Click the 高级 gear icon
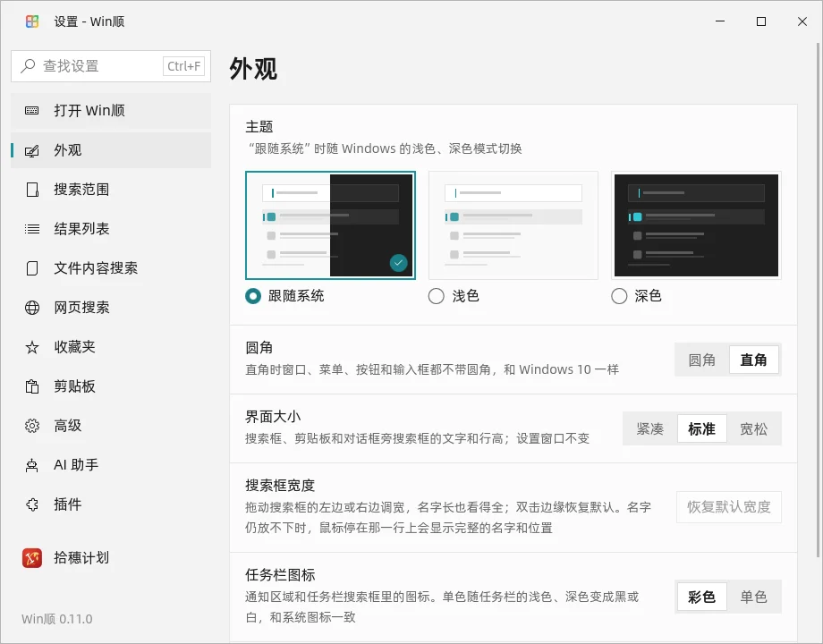 tap(32, 426)
